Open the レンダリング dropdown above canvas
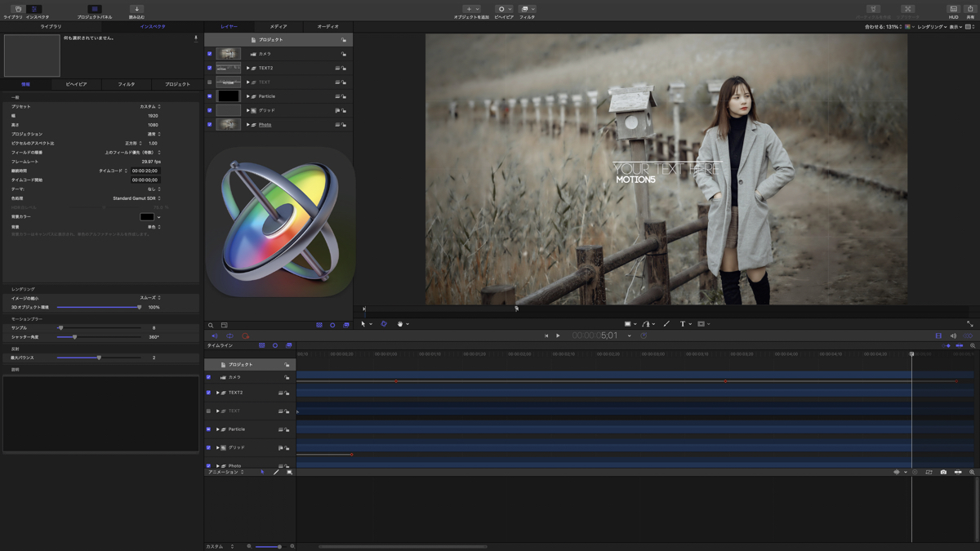The height and width of the screenshot is (551, 980). pos(933,27)
